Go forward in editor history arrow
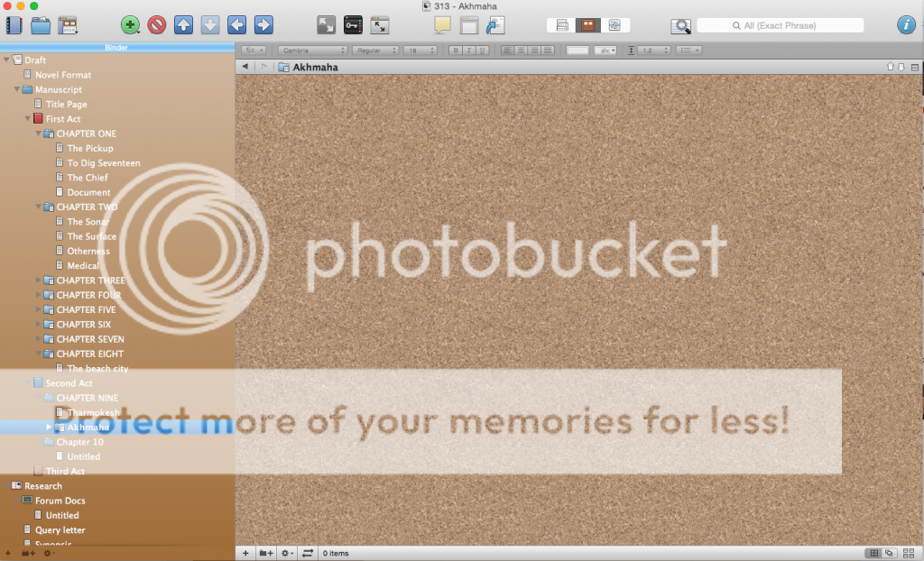The width and height of the screenshot is (924, 561). (264, 67)
